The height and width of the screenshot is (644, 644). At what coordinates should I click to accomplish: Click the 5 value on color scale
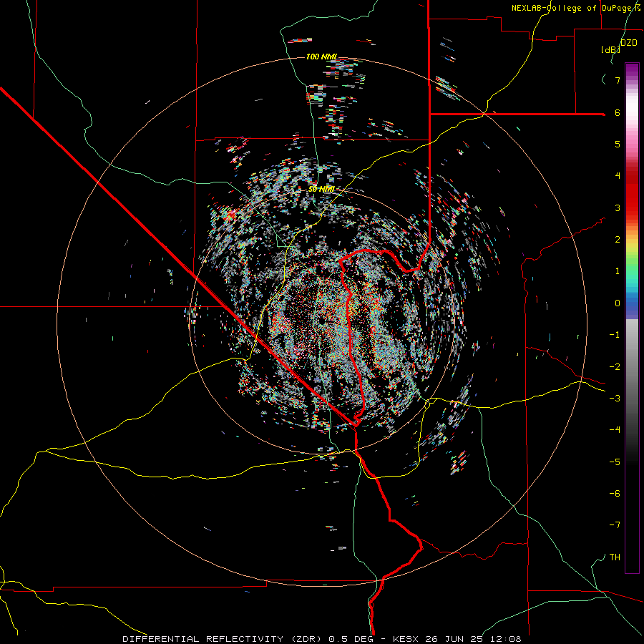pyautogui.click(x=618, y=144)
